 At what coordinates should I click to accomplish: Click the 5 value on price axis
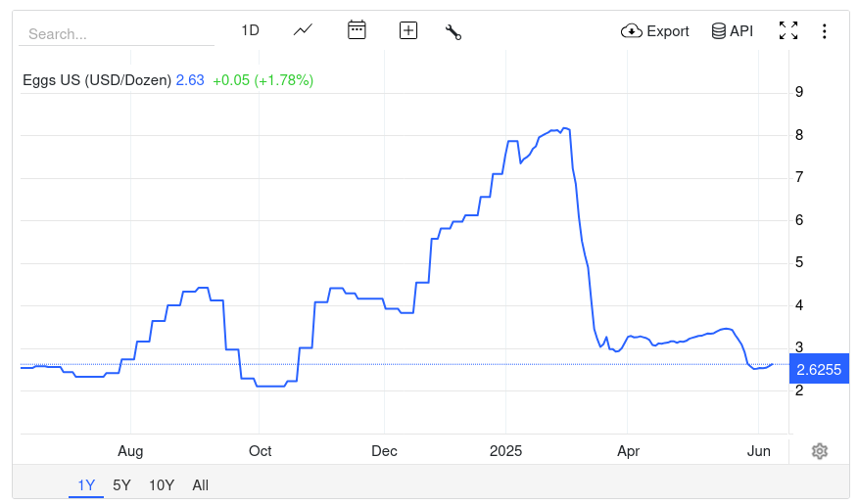point(799,262)
